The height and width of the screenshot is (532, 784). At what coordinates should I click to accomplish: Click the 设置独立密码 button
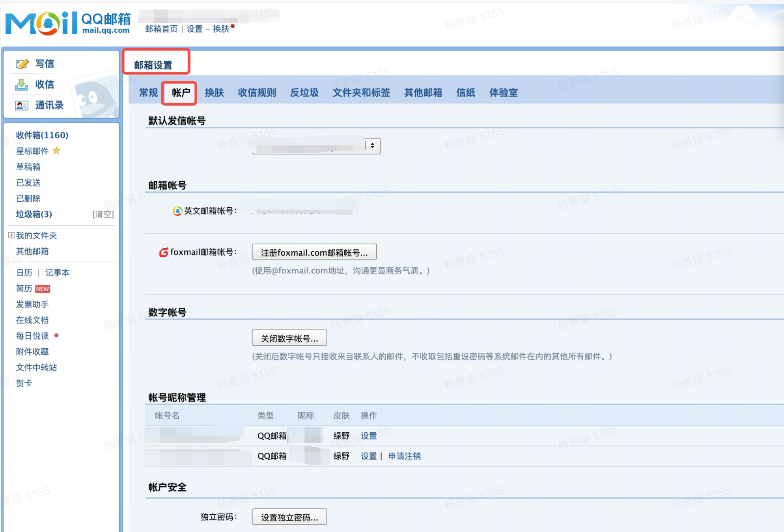tap(289, 517)
